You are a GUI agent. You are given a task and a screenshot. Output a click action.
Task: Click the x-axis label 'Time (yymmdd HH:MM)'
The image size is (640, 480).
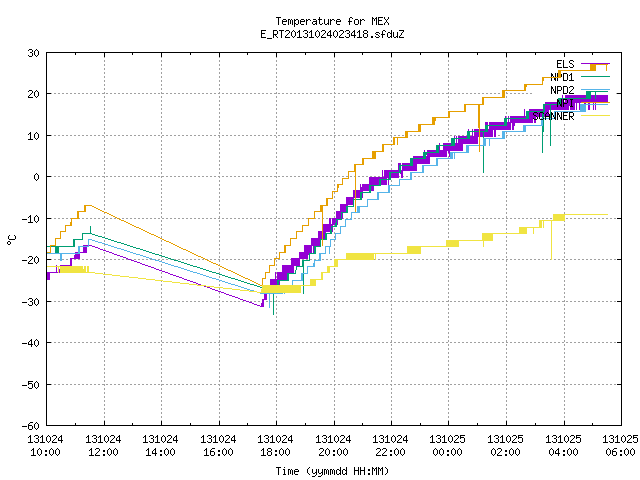click(332, 471)
